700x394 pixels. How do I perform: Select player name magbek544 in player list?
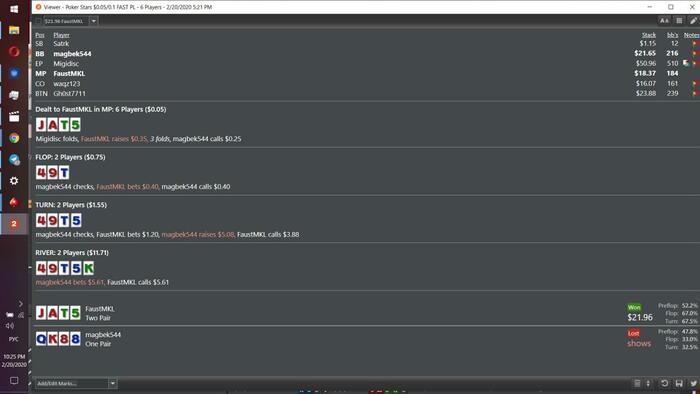point(72,54)
